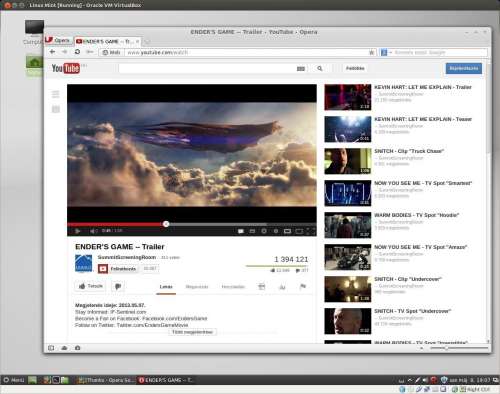Switch the player to large theater size

pos(299,231)
